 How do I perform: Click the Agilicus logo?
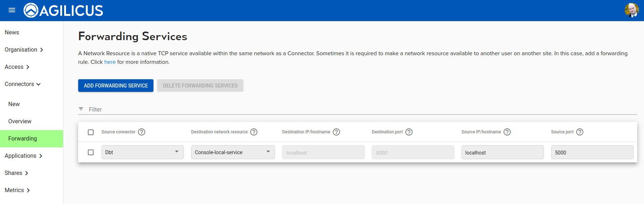pos(63,10)
